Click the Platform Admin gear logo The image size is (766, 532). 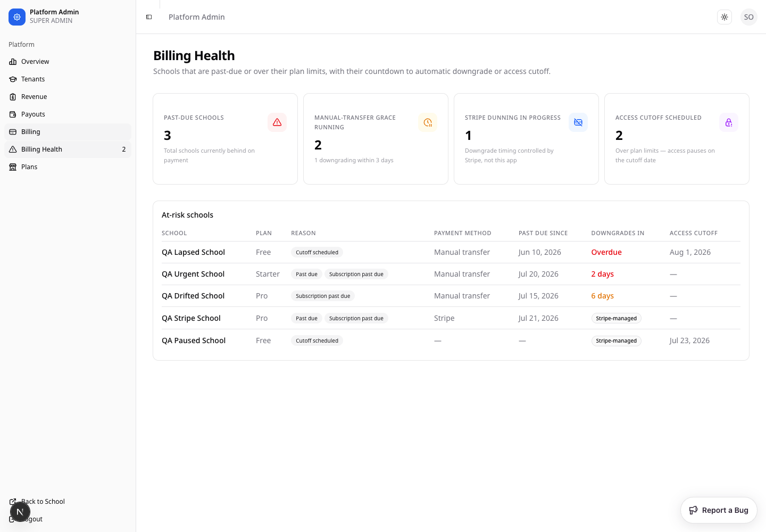coord(17,17)
